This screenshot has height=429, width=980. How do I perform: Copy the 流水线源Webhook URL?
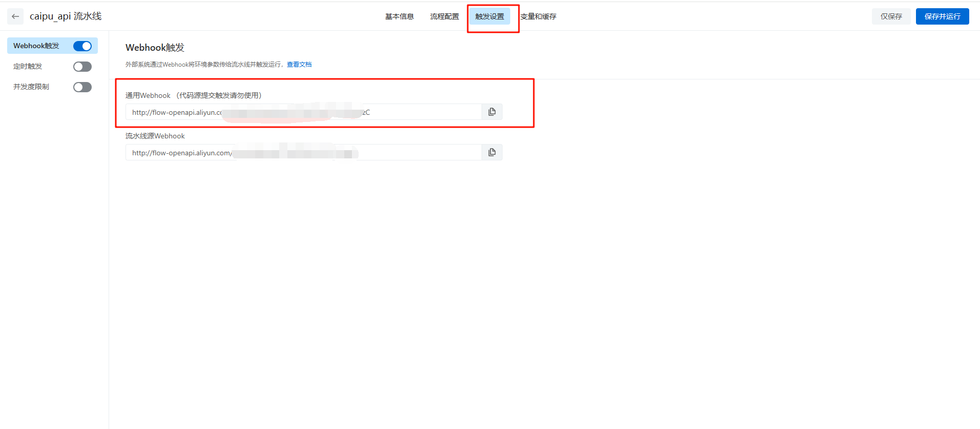pos(492,152)
